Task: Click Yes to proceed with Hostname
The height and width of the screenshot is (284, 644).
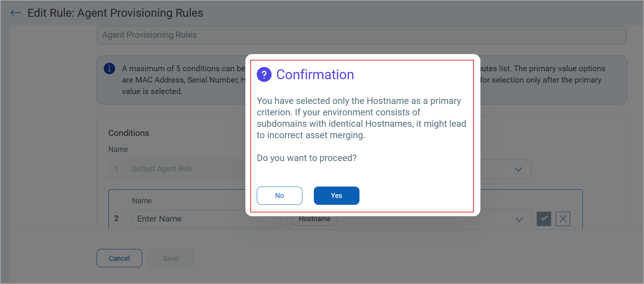Action: [x=337, y=196]
